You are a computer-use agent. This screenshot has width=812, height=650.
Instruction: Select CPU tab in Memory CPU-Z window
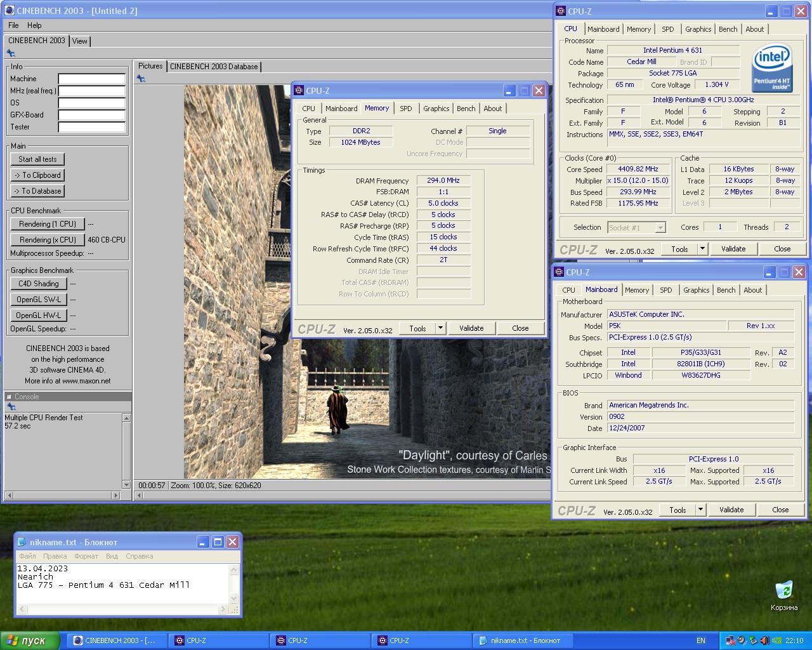point(309,109)
